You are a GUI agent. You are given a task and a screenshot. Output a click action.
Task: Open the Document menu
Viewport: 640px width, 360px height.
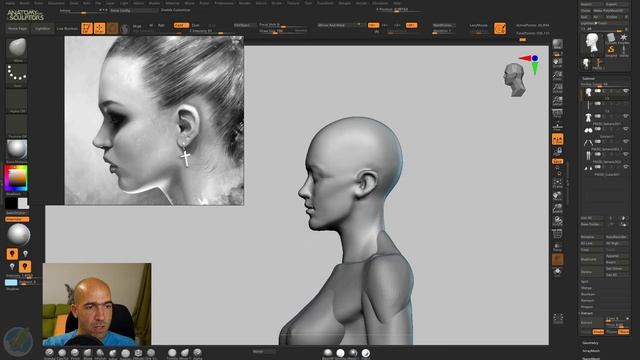[56, 3]
